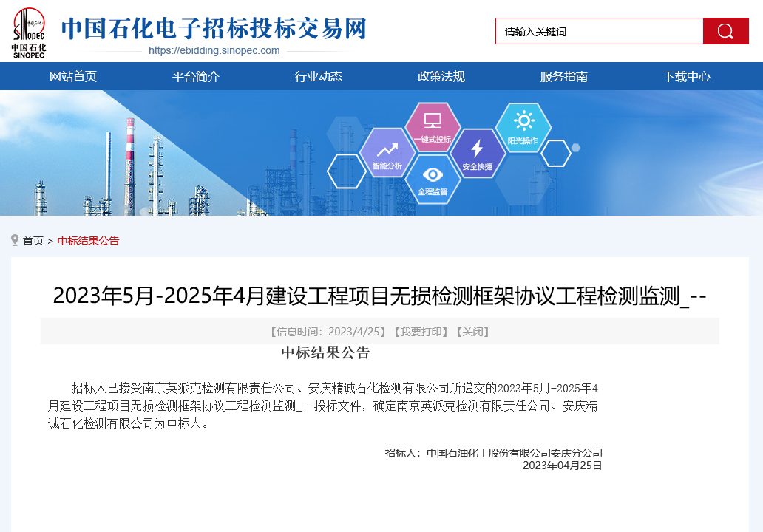The width and height of the screenshot is (763, 532).
Task: Click inside the keyword search input field
Action: [x=599, y=31]
